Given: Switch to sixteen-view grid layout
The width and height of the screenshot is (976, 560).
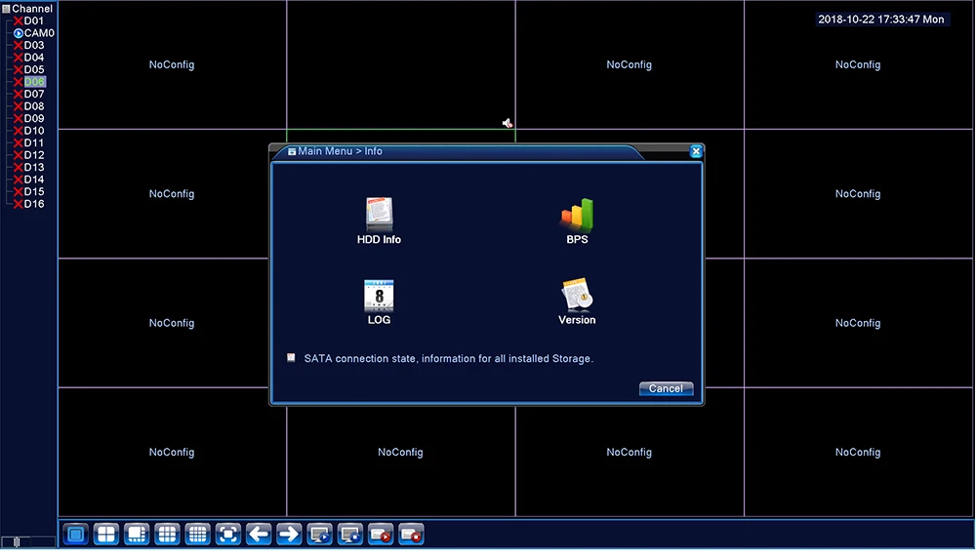Looking at the screenshot, I should pos(198,534).
